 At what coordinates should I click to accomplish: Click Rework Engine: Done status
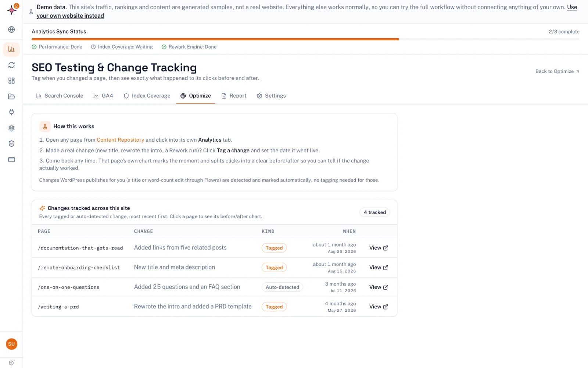pyautogui.click(x=189, y=47)
